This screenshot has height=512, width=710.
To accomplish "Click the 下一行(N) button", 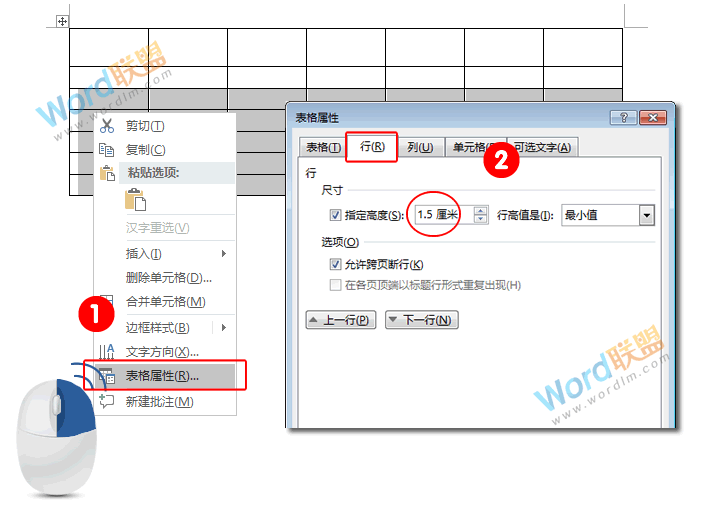I will pos(422,320).
